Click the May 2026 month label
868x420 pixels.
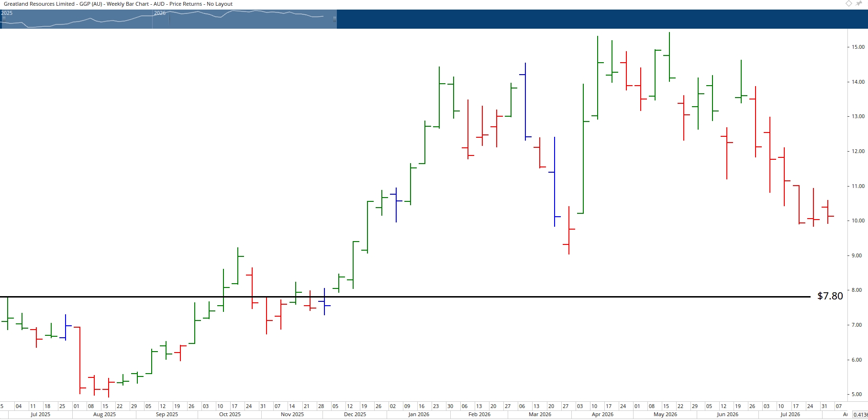(x=665, y=414)
